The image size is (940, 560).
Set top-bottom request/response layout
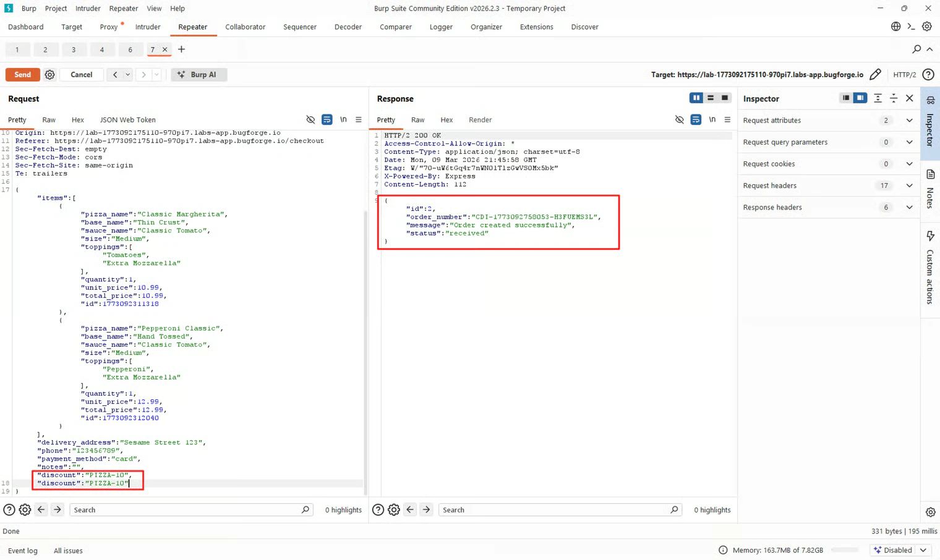pos(711,98)
